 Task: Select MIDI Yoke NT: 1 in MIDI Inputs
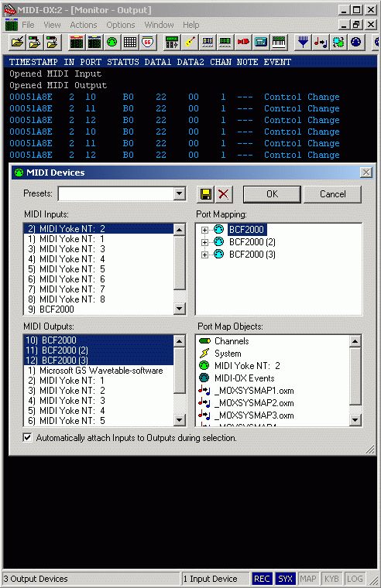click(98, 239)
